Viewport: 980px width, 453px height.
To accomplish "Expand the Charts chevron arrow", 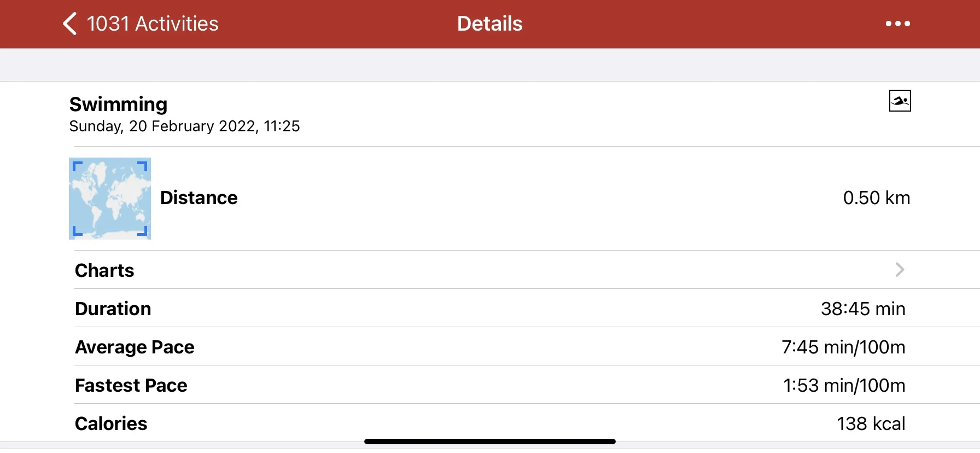I will pos(900,270).
